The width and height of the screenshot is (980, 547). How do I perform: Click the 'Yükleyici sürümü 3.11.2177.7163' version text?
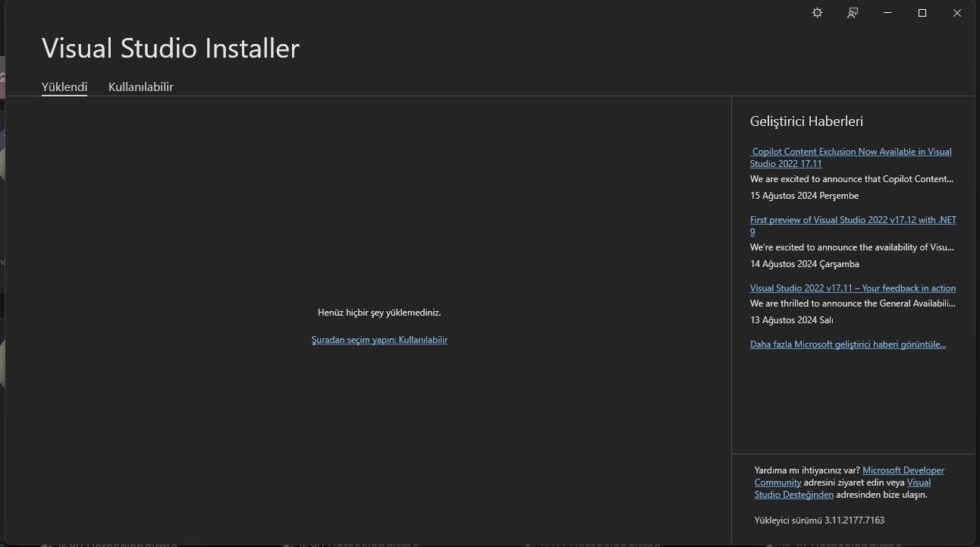tap(819, 520)
